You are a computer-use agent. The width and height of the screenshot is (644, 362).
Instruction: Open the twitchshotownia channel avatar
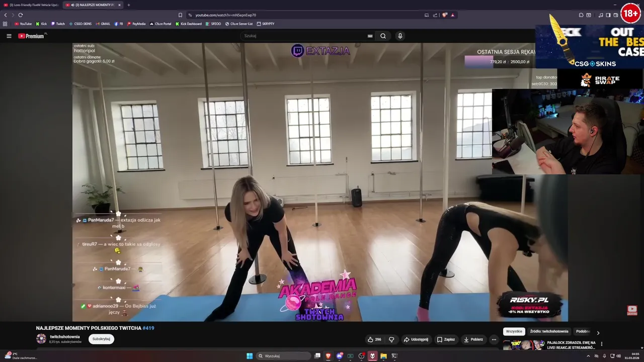coord(41,339)
